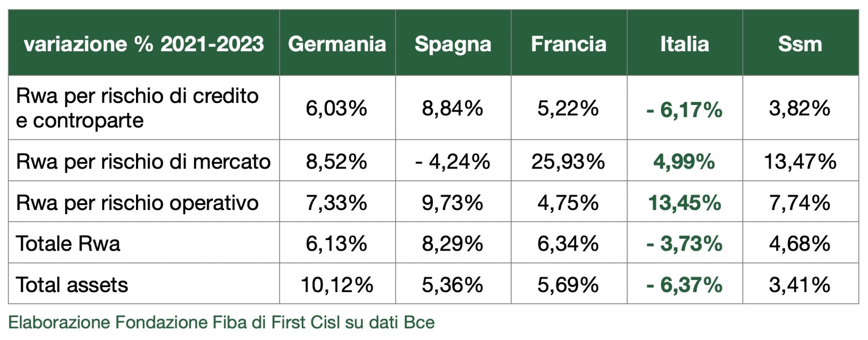Image resolution: width=868 pixels, height=340 pixels.
Task: Select the 25,93% Francia market risk cell
Action: pyautogui.click(x=568, y=162)
